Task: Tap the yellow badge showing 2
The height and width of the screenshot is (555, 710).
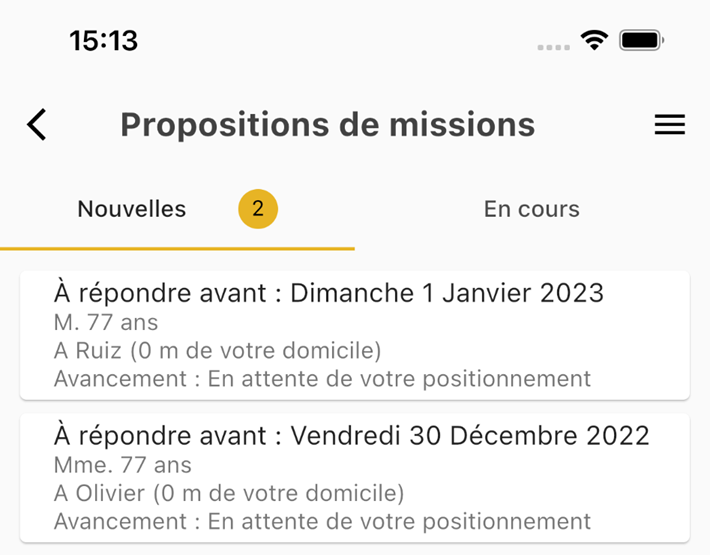Action: pos(258,209)
